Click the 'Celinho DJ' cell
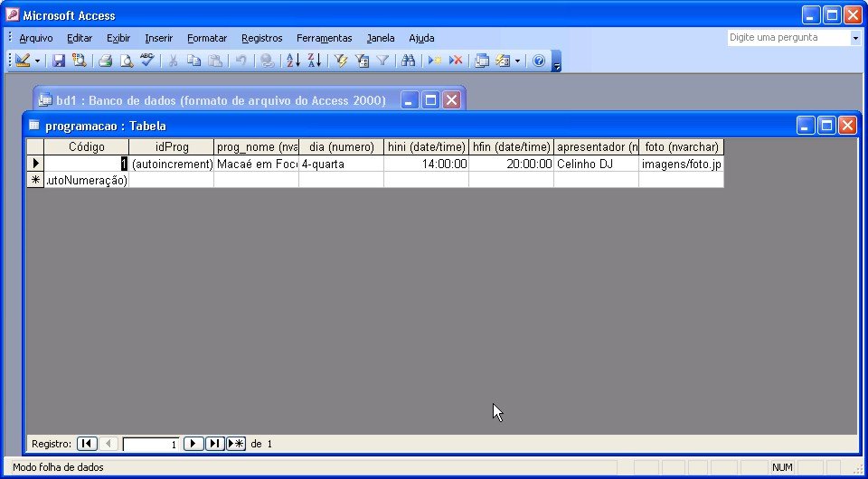 596,164
